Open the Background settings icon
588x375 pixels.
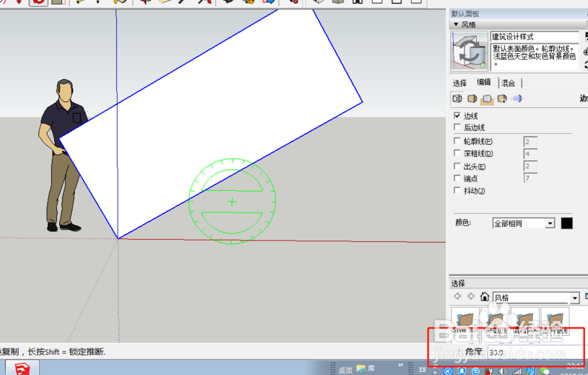[x=487, y=98]
